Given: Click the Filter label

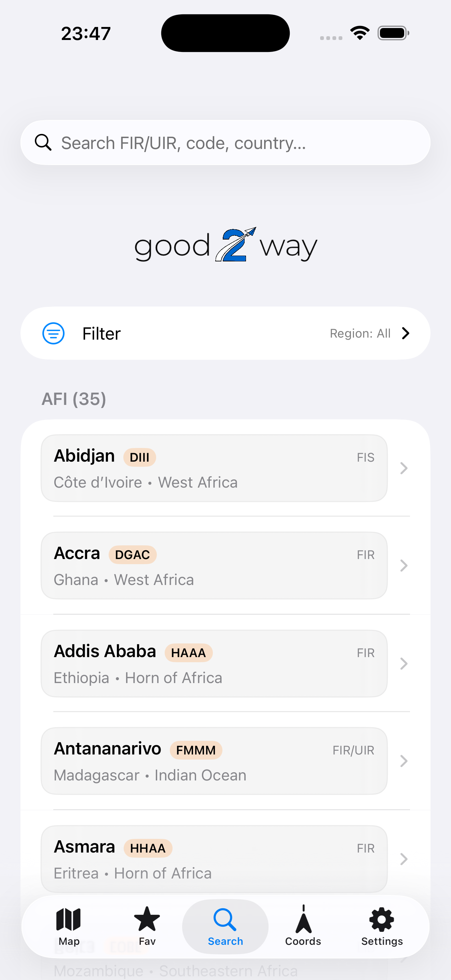Looking at the screenshot, I should coord(101,334).
